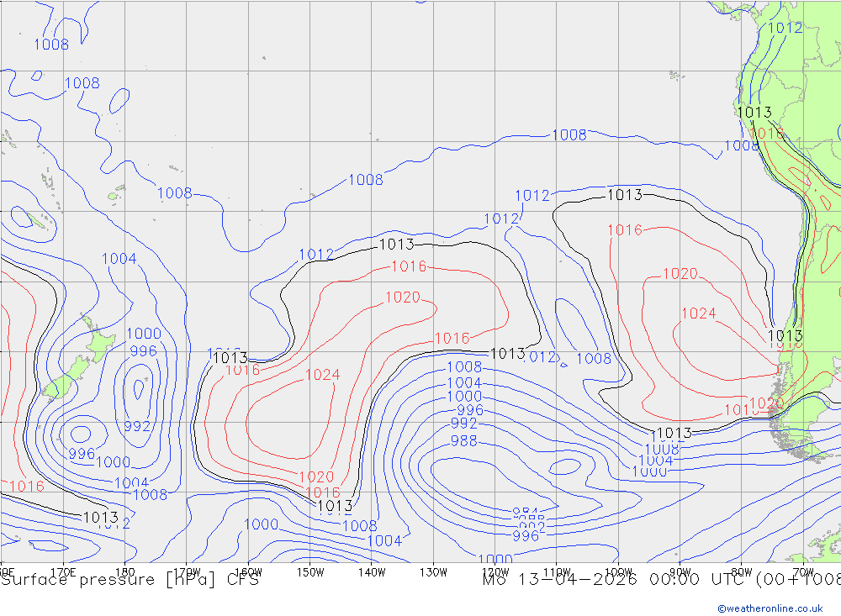Viewport: 841px width, 616px height.
Task: Click the black 1013 label on the Peru coast
Action: coord(754,112)
